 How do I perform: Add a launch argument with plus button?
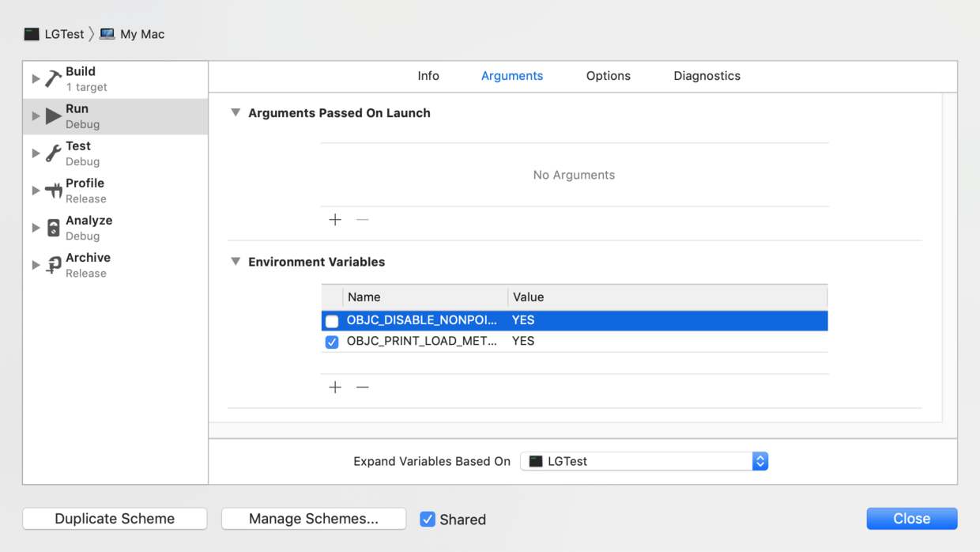point(335,219)
